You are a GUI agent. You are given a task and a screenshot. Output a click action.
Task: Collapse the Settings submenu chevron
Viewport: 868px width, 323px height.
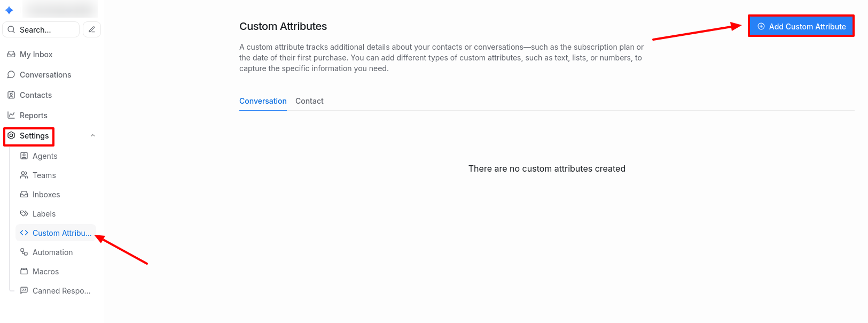coord(93,136)
